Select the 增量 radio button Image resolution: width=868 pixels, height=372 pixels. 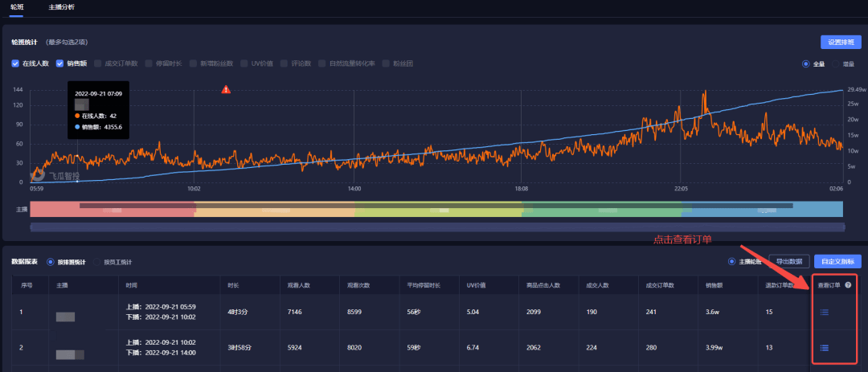[836, 63]
